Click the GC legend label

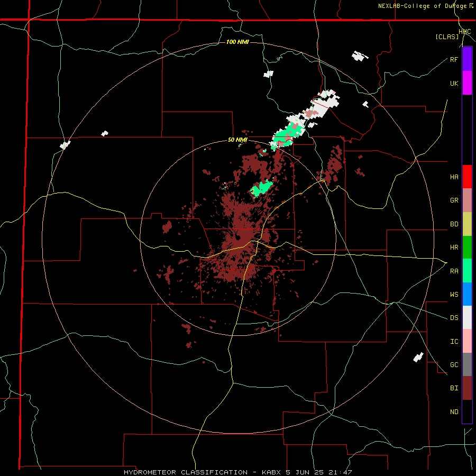(454, 365)
